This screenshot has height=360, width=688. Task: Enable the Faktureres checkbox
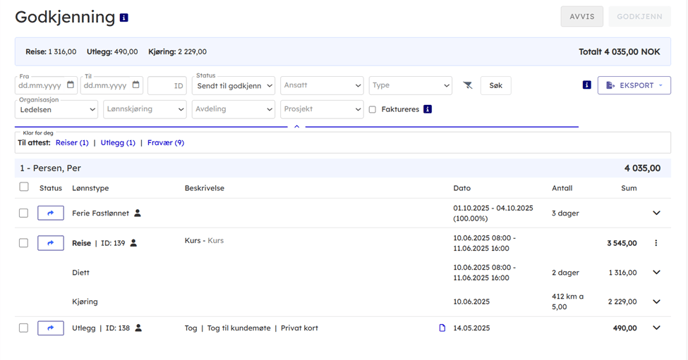click(373, 109)
